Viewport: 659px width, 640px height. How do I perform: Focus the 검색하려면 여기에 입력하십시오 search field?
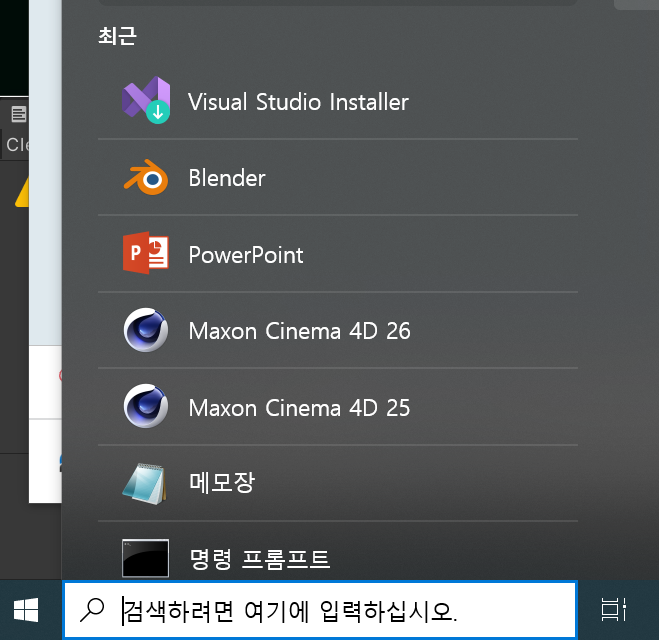[320, 610]
